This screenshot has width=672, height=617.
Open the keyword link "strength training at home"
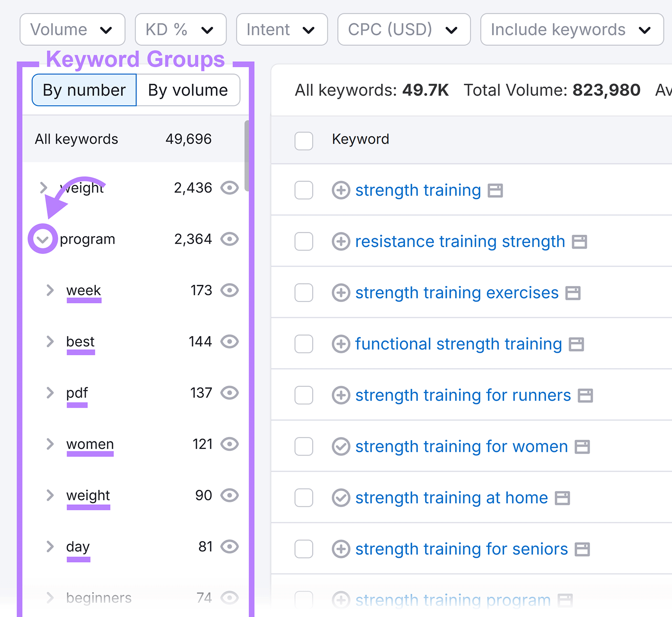click(451, 498)
